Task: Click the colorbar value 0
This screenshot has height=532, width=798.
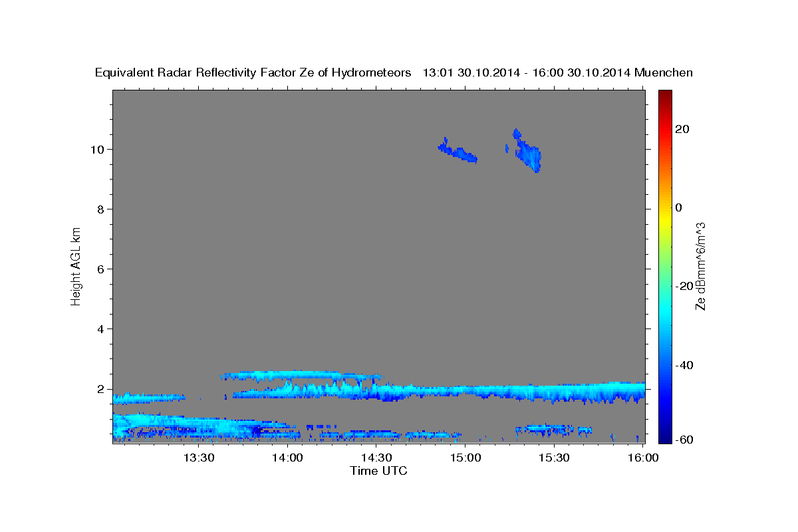Action: pyautogui.click(x=679, y=207)
